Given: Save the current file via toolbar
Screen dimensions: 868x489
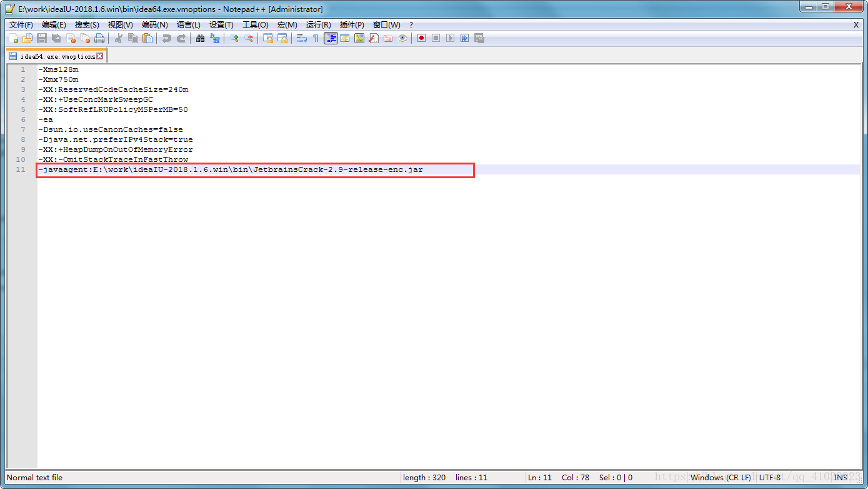Looking at the screenshot, I should tap(42, 38).
